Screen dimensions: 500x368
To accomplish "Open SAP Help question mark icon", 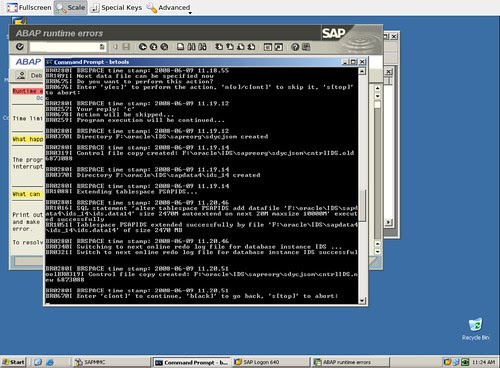I will point(295,47).
